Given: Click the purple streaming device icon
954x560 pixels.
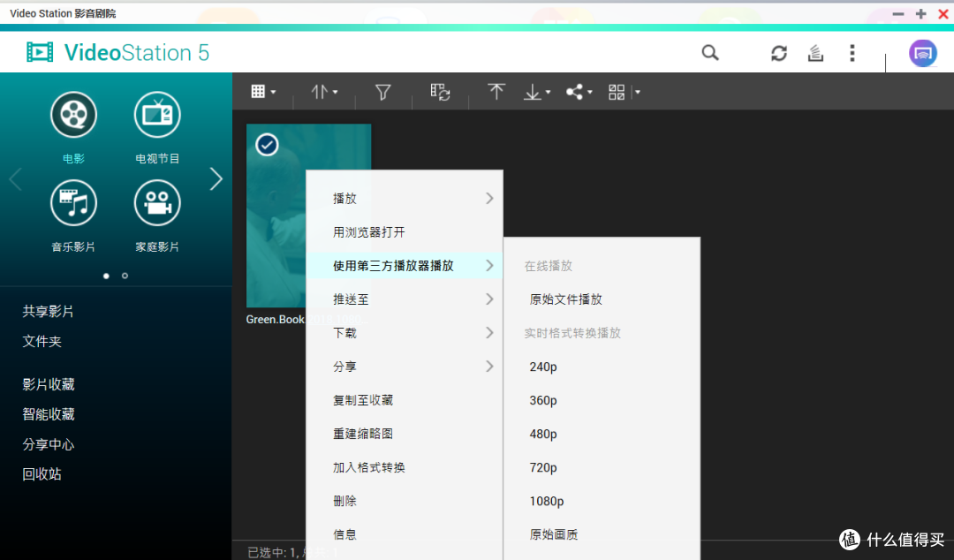Looking at the screenshot, I should (922, 53).
